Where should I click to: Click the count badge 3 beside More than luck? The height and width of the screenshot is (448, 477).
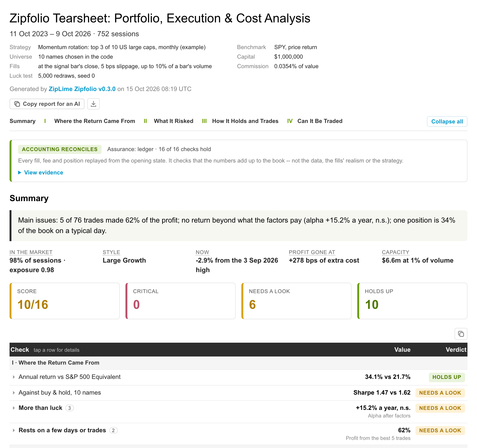pyautogui.click(x=70, y=408)
